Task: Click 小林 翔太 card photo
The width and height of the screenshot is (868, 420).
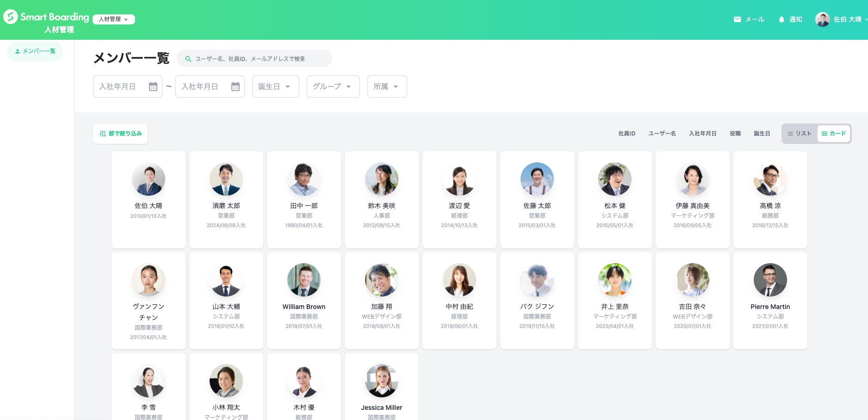Action: (226, 381)
